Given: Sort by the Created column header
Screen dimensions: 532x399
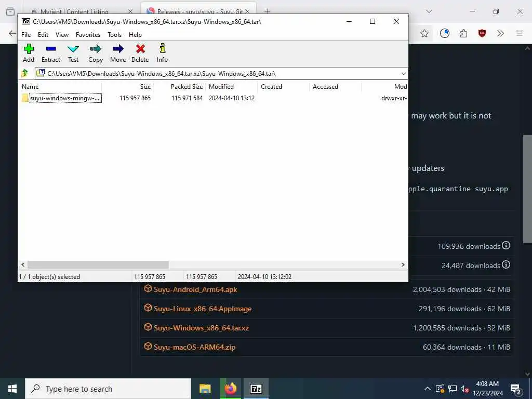Looking at the screenshot, I should click(x=283, y=87).
